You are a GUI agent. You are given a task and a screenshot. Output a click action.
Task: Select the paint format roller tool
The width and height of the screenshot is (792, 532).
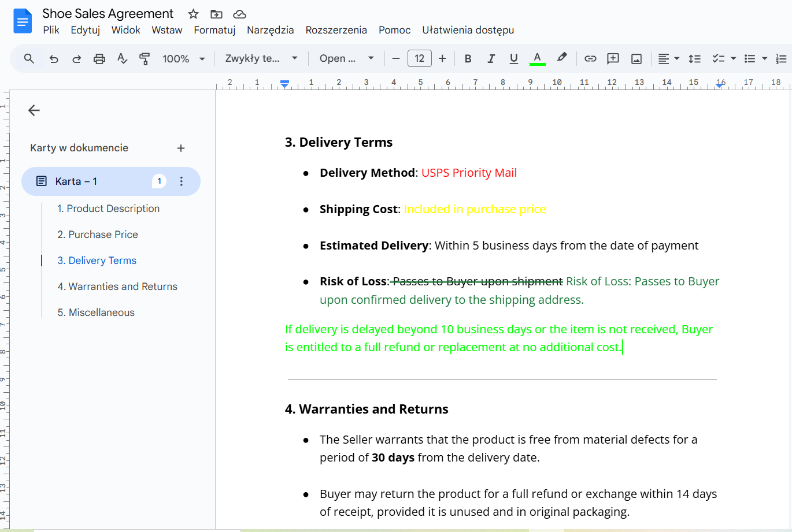pos(145,58)
